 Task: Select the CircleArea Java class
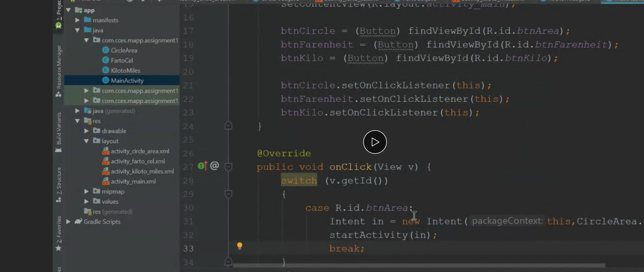coord(124,50)
